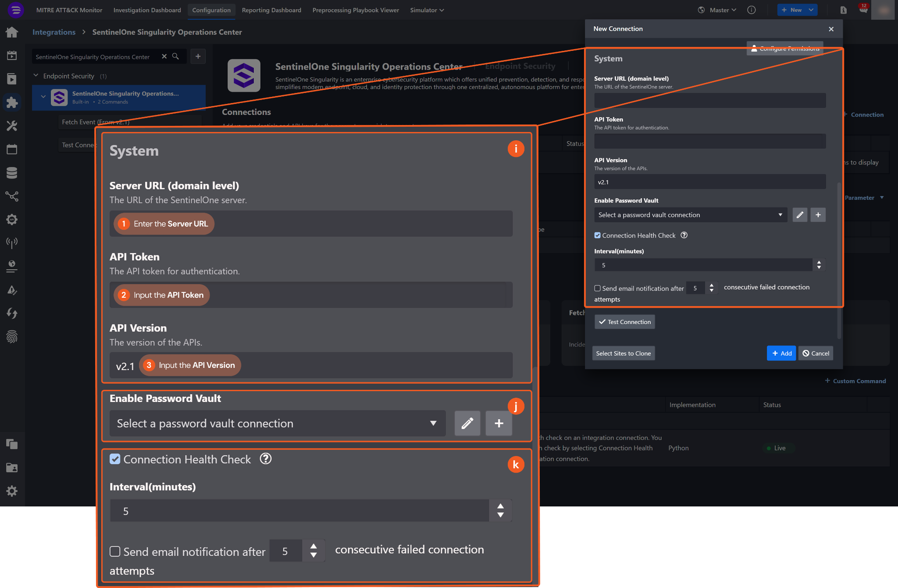Open Select a password vault connection dropdown

690,215
